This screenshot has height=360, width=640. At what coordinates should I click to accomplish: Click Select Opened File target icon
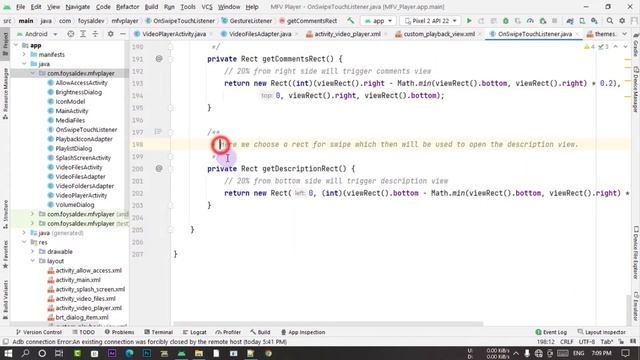coord(71,34)
